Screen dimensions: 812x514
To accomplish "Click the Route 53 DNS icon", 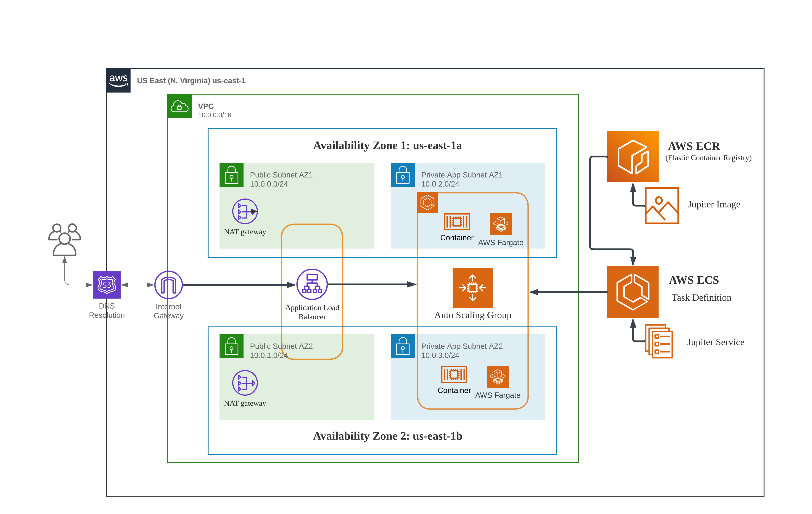I will point(107,285).
